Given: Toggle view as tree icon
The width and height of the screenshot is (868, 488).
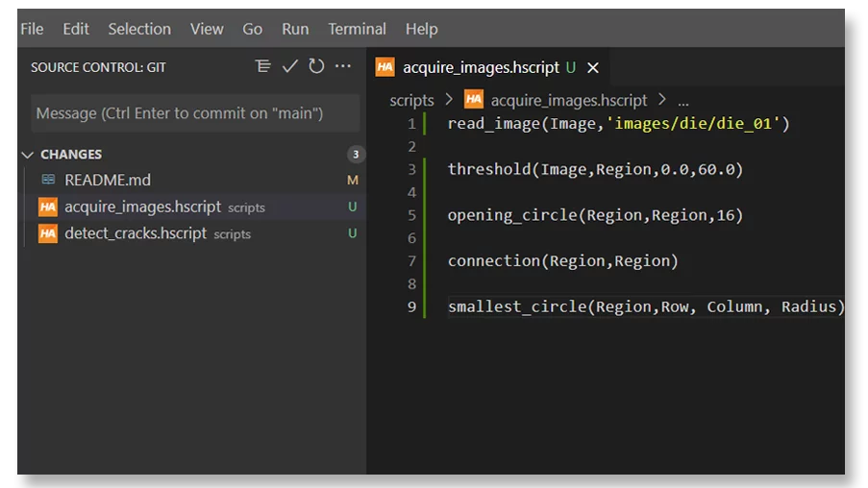Looking at the screenshot, I should click(263, 66).
